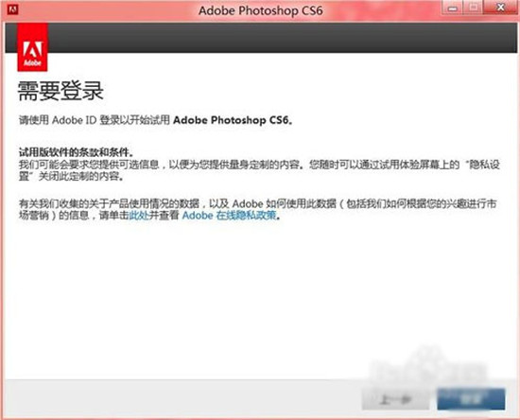
Task: Click the 请使用 Adobe ID 登录 instruction line
Action: [x=156, y=120]
